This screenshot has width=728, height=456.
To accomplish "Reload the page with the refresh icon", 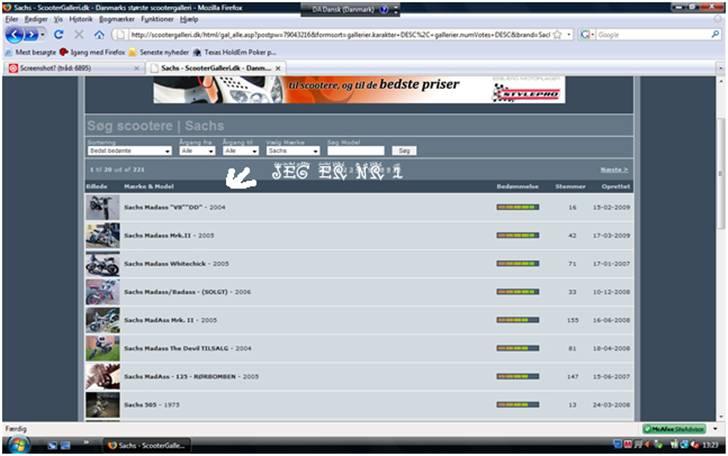I will [59, 34].
